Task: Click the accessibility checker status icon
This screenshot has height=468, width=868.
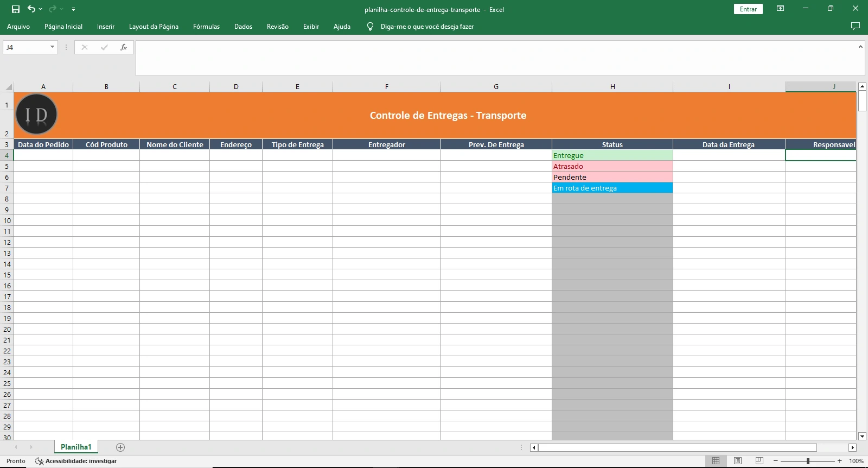Action: pyautogui.click(x=39, y=461)
